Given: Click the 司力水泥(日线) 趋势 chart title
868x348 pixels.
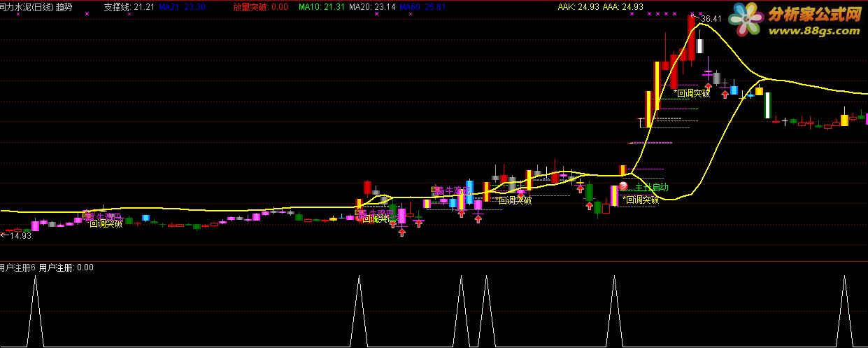Looking at the screenshot, I should click(x=36, y=7).
